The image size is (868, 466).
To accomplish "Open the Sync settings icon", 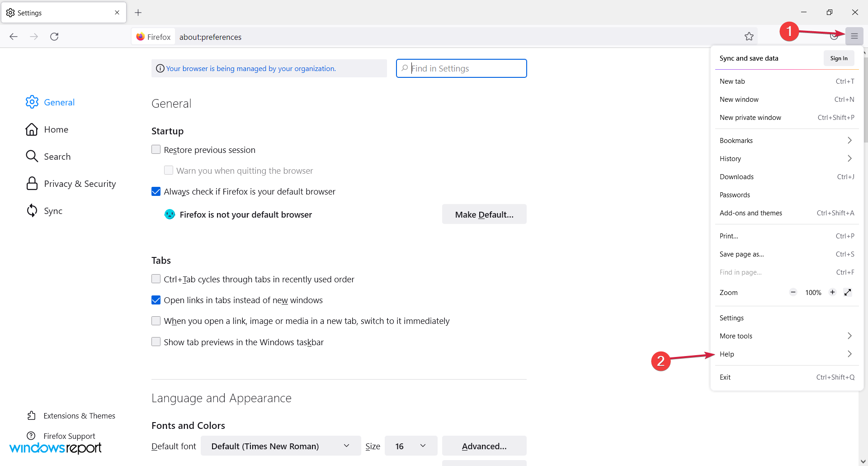I will [x=32, y=210].
